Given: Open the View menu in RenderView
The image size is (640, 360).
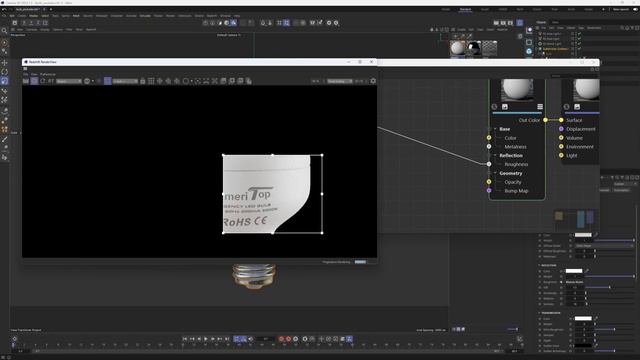Looking at the screenshot, I should coord(34,74).
